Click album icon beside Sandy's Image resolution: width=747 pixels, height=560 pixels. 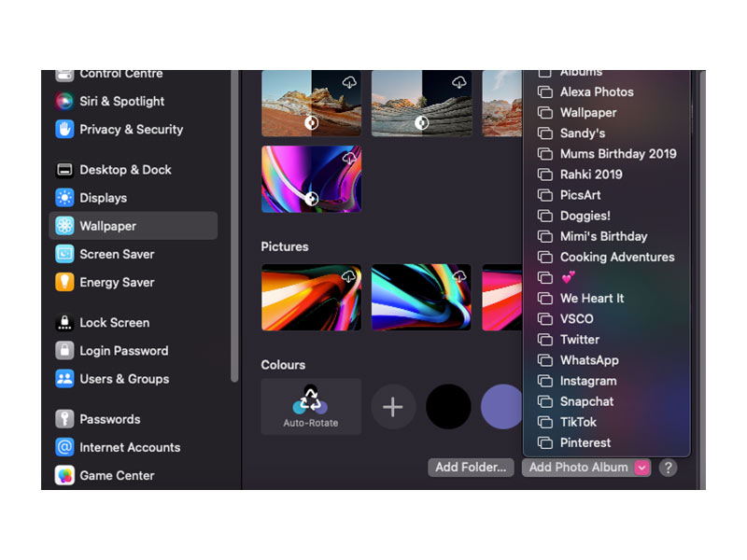point(545,133)
